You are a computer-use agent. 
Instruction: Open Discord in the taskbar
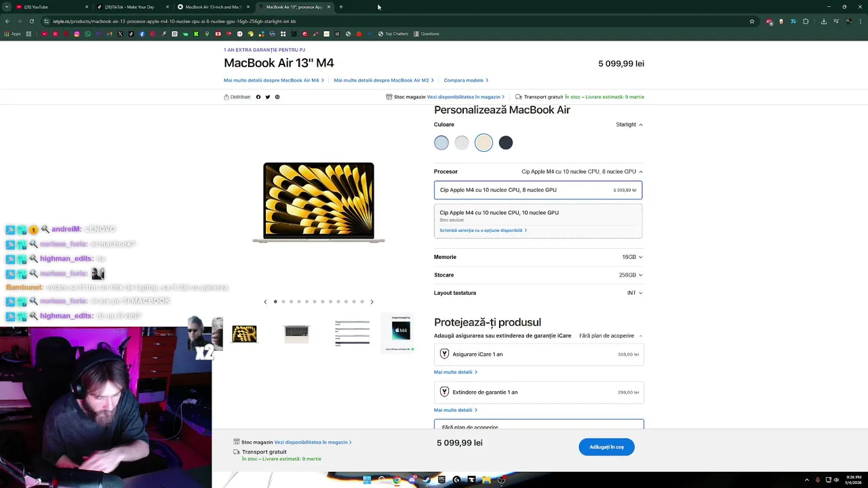[412, 480]
